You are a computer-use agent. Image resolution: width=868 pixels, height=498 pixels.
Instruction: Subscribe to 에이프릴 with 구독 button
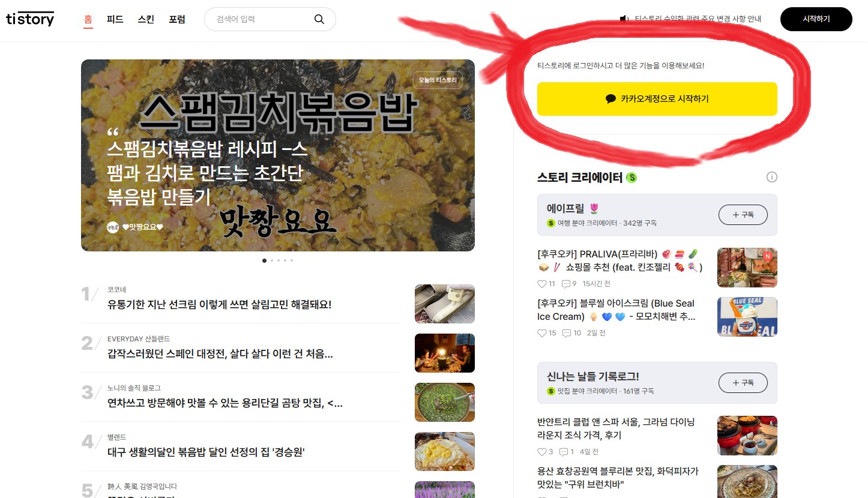(743, 214)
